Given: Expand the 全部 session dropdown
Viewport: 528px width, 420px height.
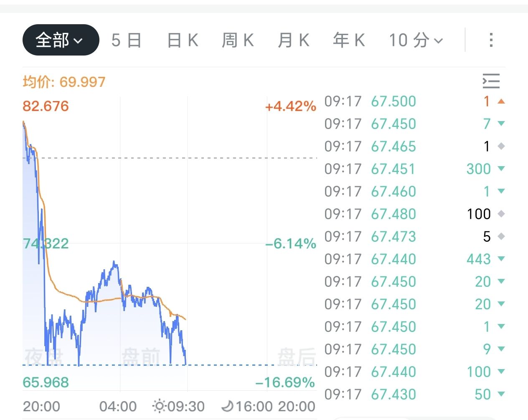Looking at the screenshot, I should click(61, 40).
